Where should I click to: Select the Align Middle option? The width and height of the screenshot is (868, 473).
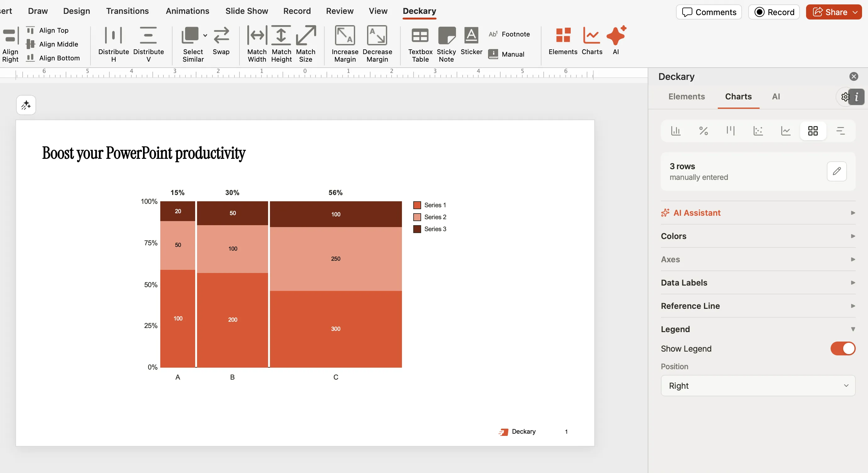click(x=53, y=44)
